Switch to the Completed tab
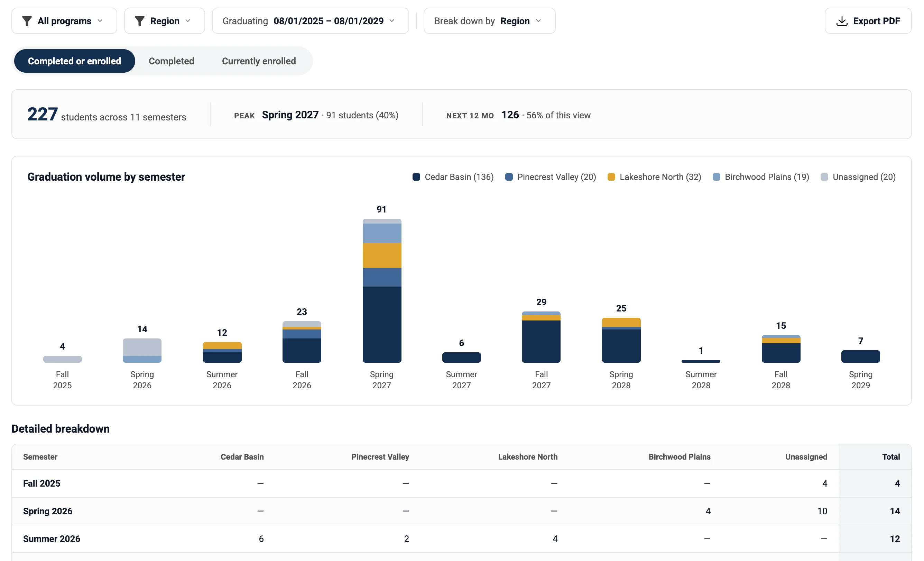Viewport: 924px width, 561px height. tap(172, 61)
